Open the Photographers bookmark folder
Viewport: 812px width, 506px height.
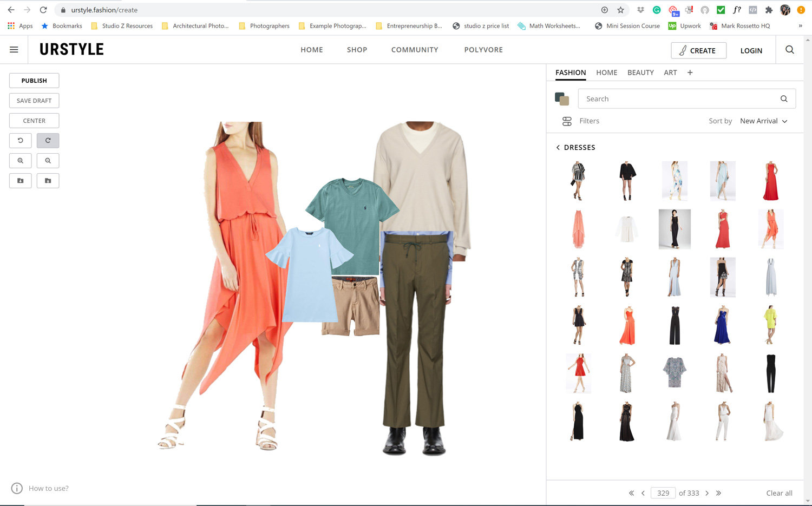pos(264,25)
